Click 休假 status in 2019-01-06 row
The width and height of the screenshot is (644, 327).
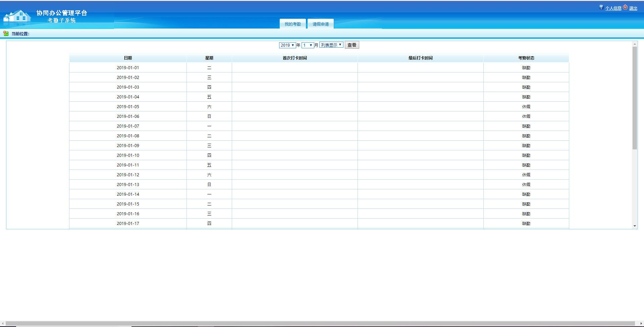tap(526, 116)
